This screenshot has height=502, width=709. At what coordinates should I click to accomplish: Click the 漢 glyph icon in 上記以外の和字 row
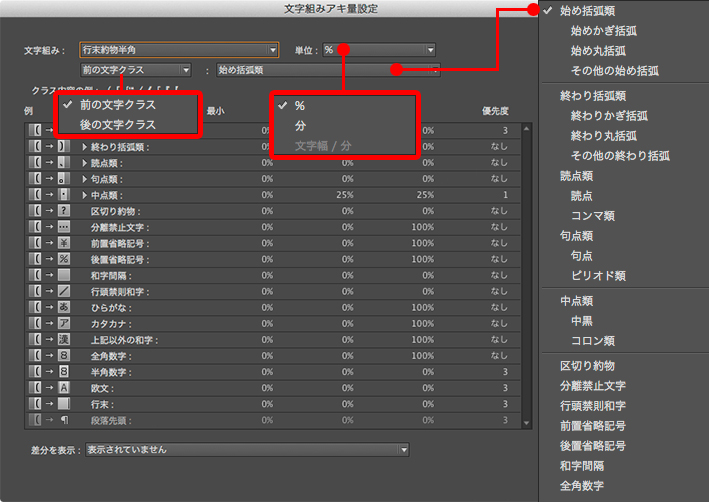point(64,340)
